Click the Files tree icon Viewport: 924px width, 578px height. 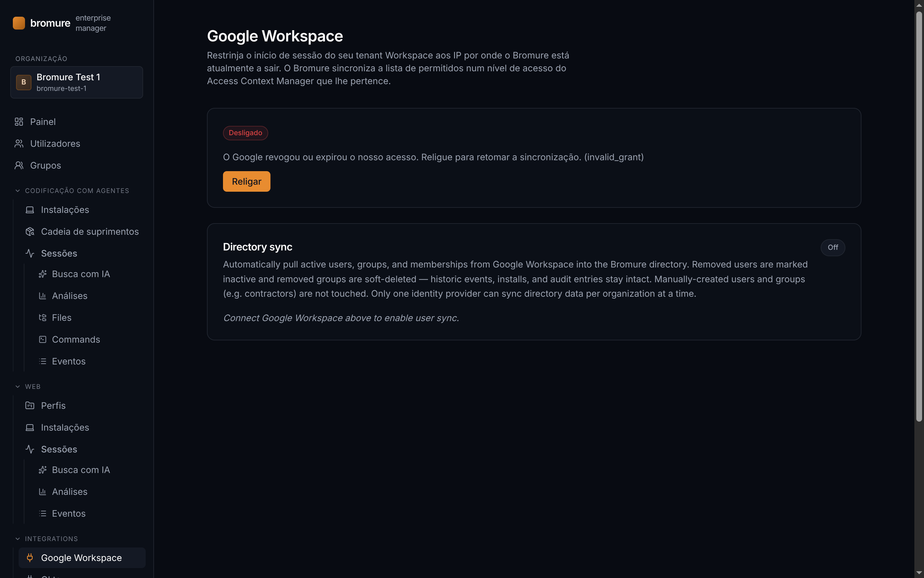42,317
